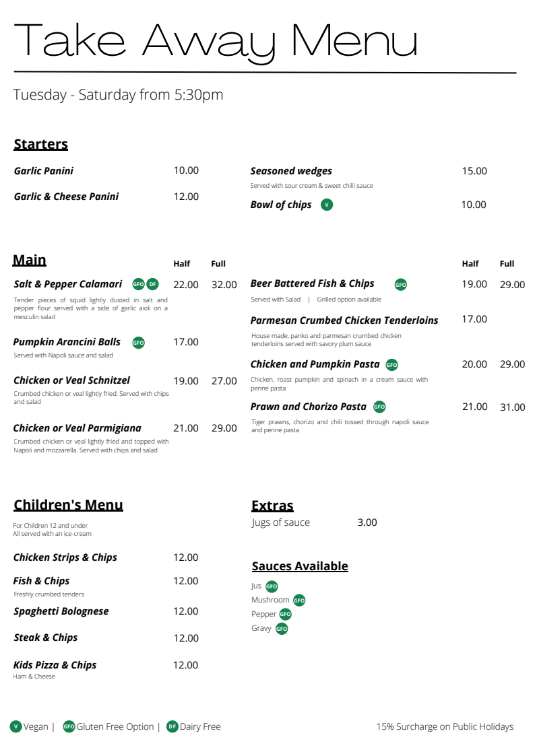535x756 pixels.
Task: Click the GFO badge next to Salt & Pepper Calamari
Action: [139, 284]
